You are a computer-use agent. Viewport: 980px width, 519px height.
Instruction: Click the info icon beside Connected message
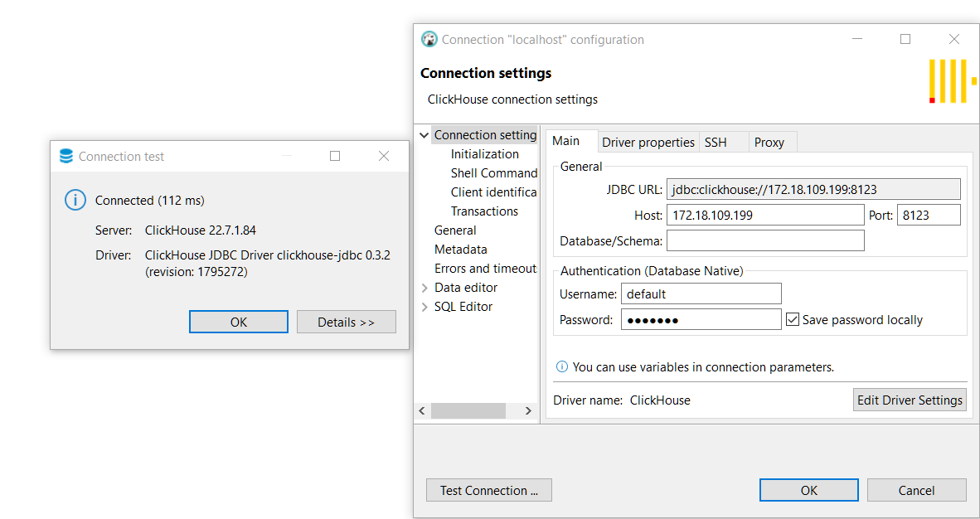(75, 200)
